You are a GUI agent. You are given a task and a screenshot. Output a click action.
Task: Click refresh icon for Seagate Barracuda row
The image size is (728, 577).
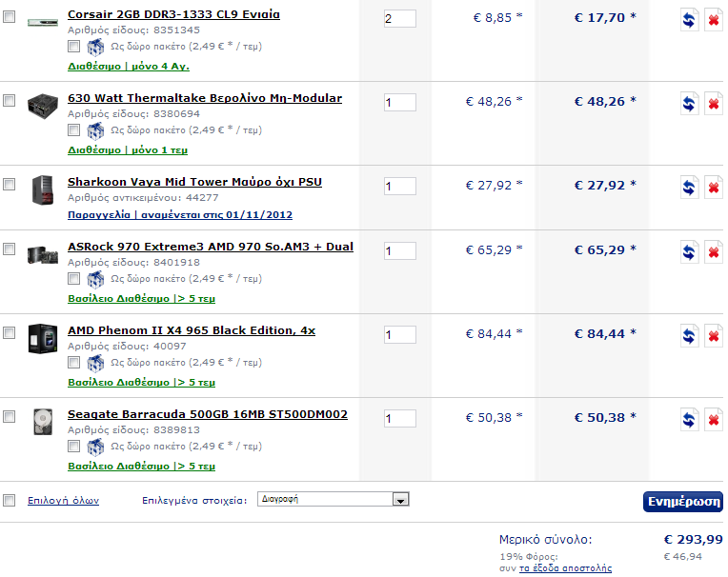coord(690,419)
